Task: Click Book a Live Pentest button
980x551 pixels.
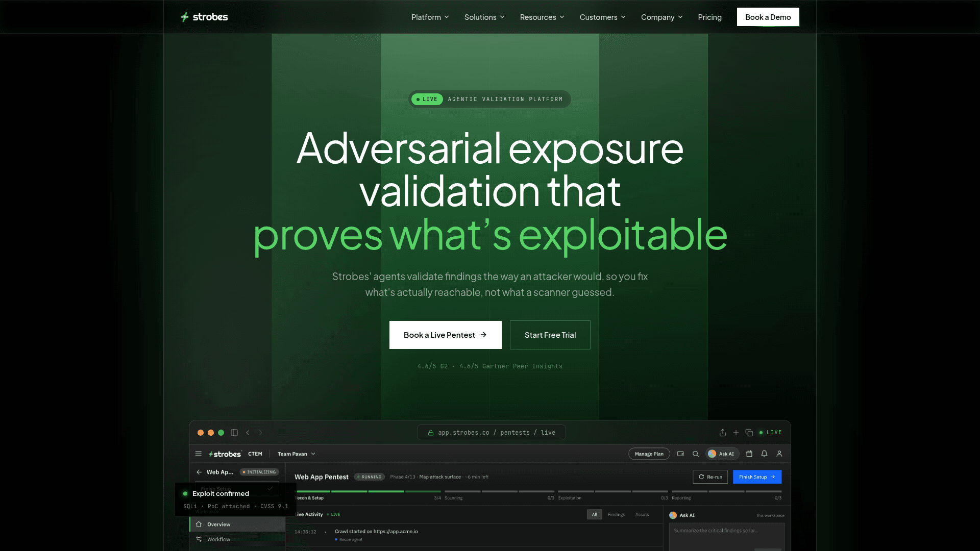Action: tap(445, 335)
